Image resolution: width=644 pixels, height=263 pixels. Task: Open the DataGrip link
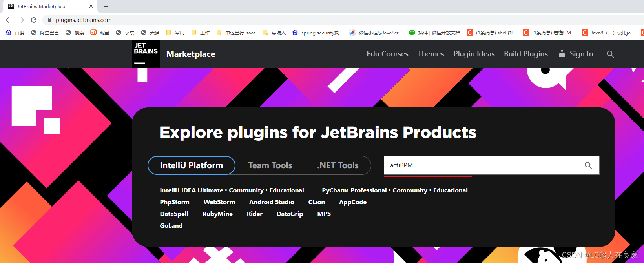coord(290,214)
